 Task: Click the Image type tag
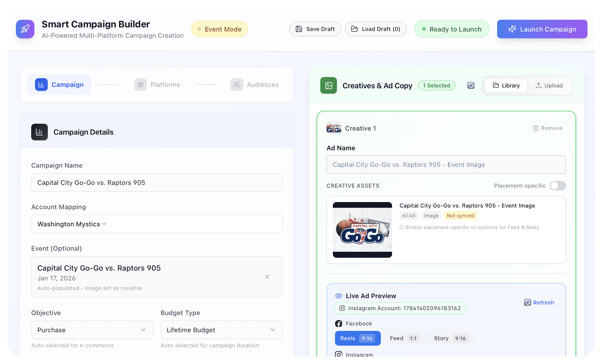pyautogui.click(x=431, y=215)
